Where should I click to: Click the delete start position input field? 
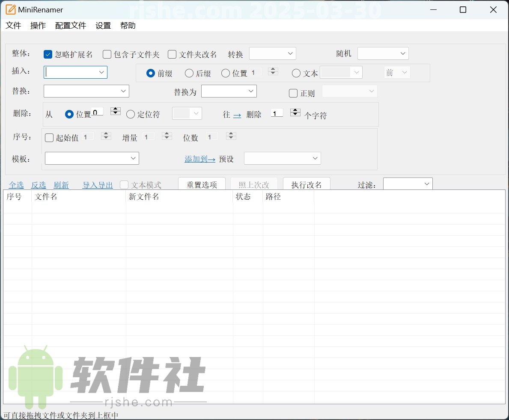tap(97, 112)
